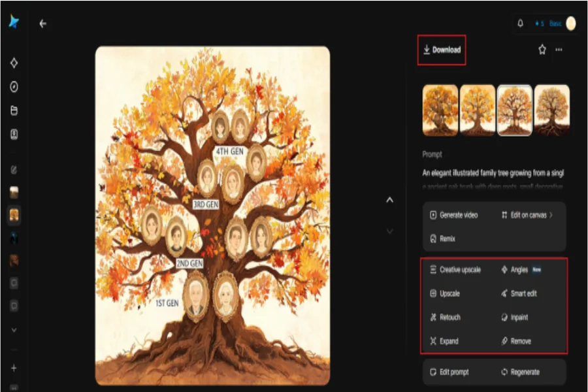Choose the Angles tool
Image resolution: width=588 pixels, height=392 pixels.
[521, 270]
